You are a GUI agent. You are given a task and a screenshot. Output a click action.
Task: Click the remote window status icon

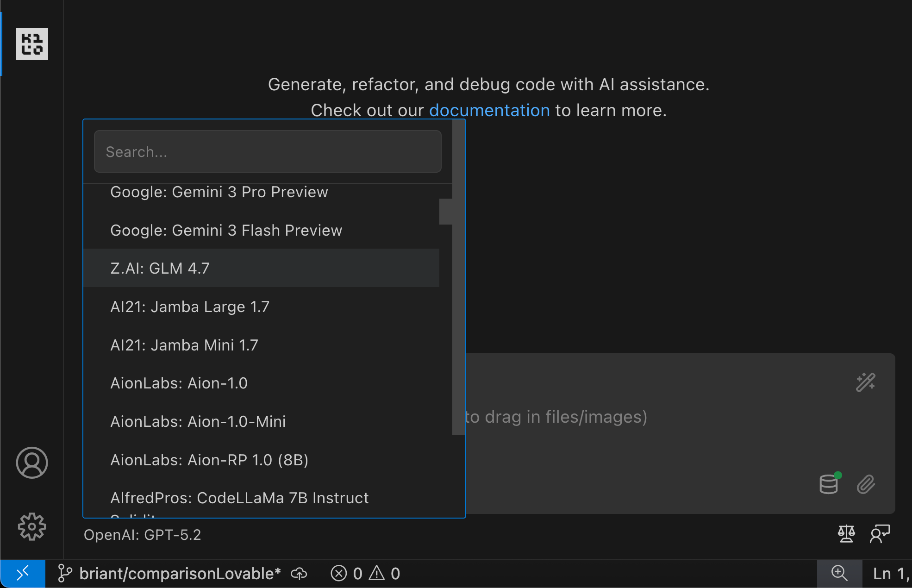[23, 574]
